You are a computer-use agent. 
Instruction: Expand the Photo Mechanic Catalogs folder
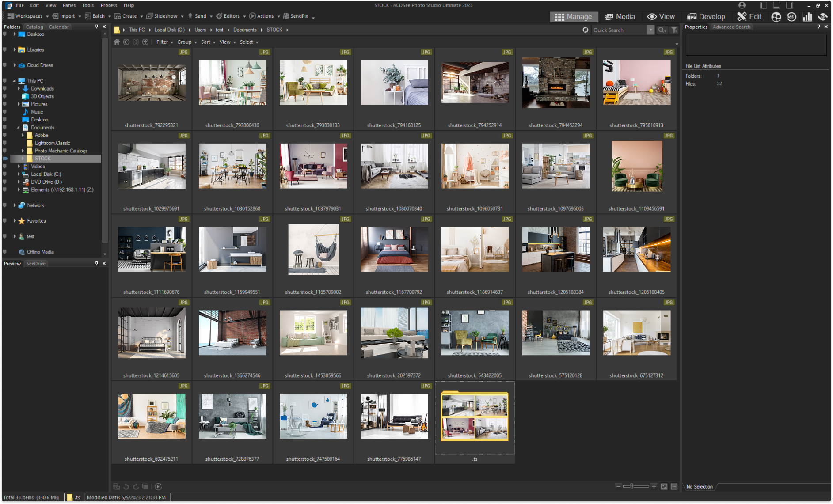23,151
